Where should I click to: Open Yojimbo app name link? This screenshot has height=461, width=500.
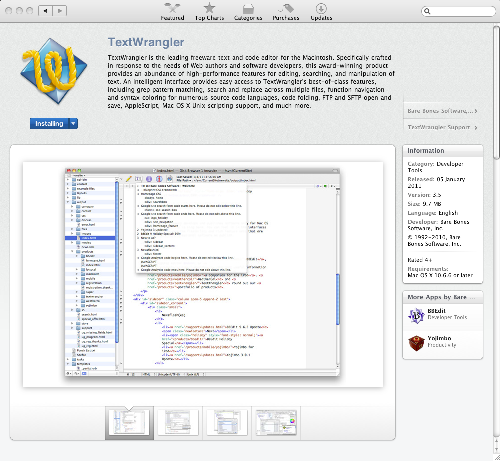point(439,338)
